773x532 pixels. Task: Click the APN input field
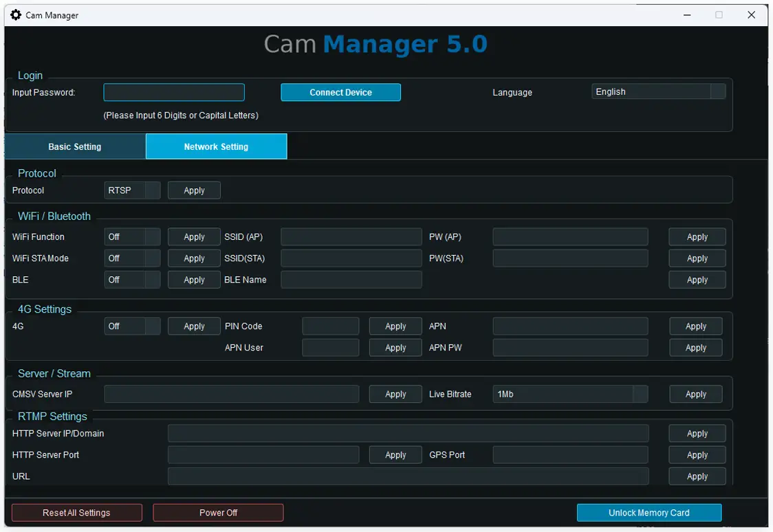pyautogui.click(x=570, y=326)
